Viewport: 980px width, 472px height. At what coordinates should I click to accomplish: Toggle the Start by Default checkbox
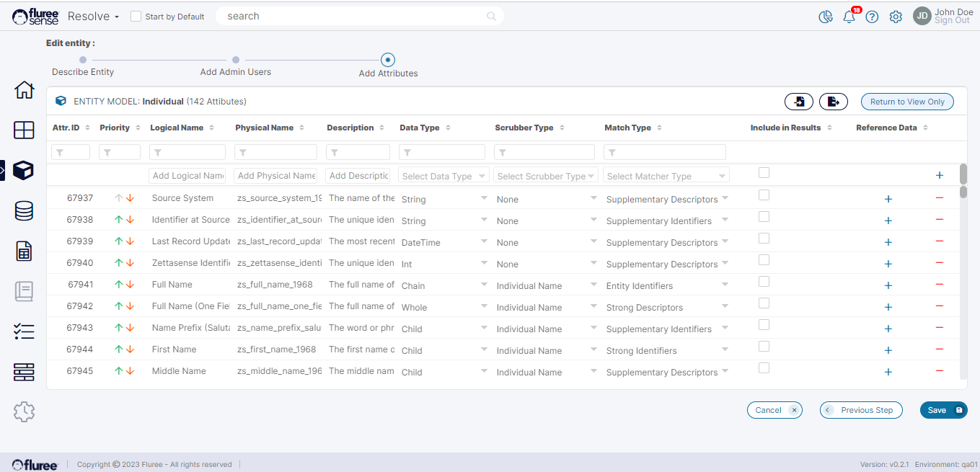tap(136, 17)
